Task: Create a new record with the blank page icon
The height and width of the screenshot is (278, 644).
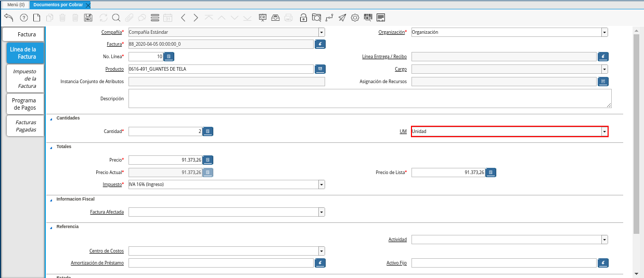Action: 36,18
